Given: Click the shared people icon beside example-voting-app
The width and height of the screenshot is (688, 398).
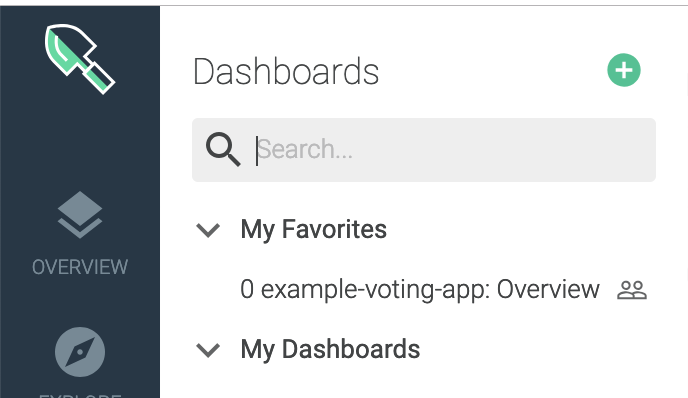Looking at the screenshot, I should (632, 290).
